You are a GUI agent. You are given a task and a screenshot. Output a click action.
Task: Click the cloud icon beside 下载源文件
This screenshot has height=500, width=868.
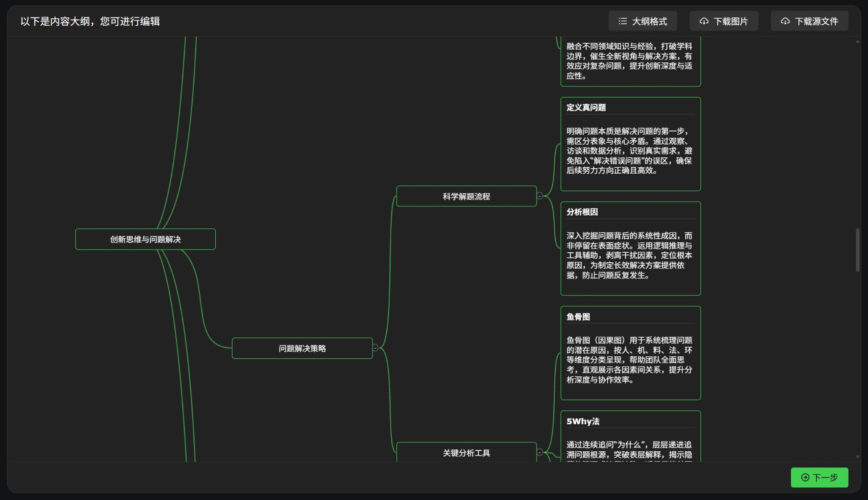click(786, 21)
